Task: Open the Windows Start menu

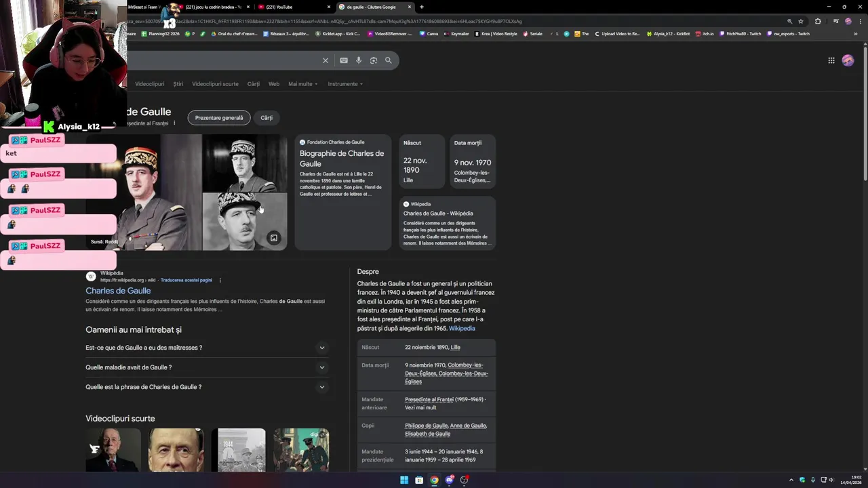Action: (404, 480)
